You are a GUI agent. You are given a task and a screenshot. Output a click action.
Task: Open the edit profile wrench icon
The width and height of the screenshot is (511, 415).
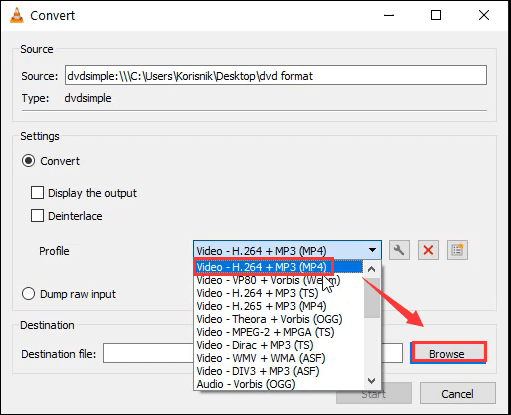point(399,250)
